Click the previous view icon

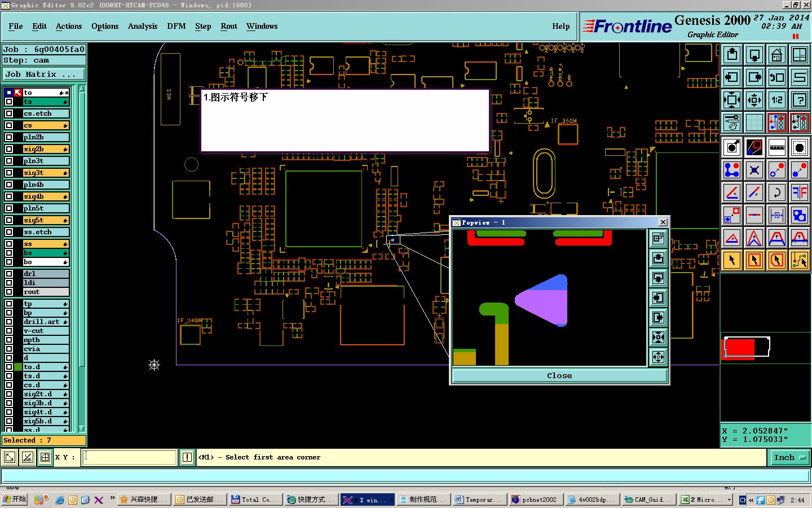point(777,77)
